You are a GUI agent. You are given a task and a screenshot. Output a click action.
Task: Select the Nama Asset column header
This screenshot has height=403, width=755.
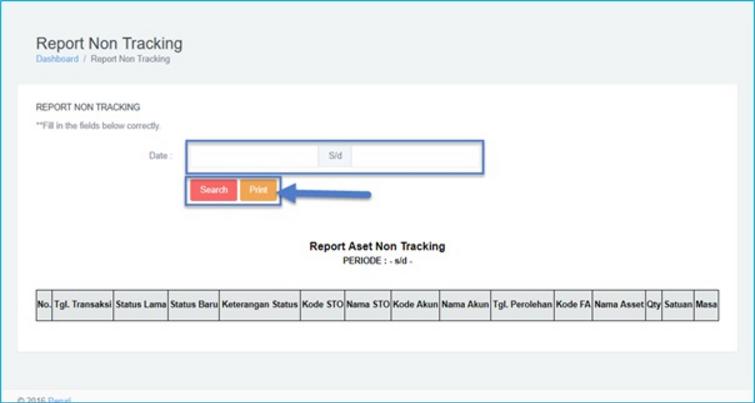618,303
